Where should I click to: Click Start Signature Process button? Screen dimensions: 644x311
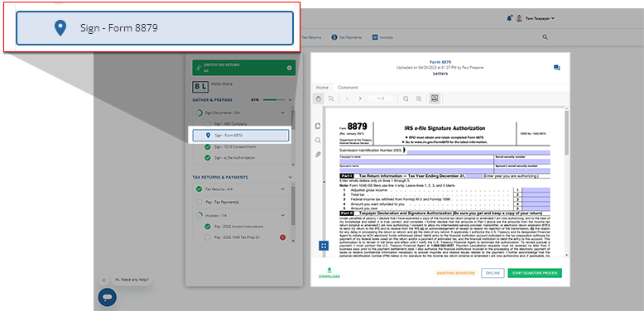tap(535, 273)
